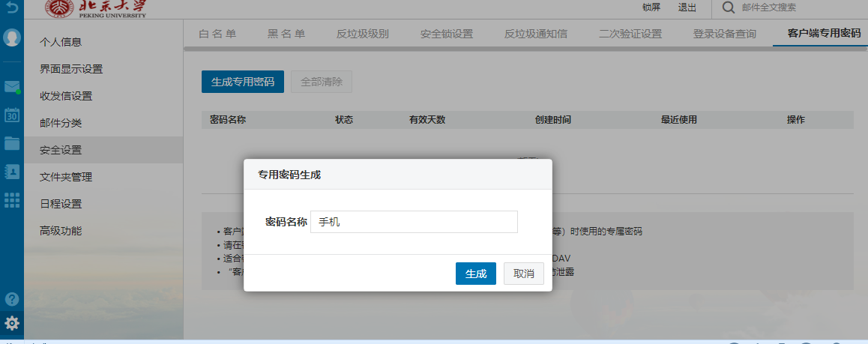Viewport: 868px width, 344px height.
Task: Select 个人信息 in settings menu
Action: (61, 42)
